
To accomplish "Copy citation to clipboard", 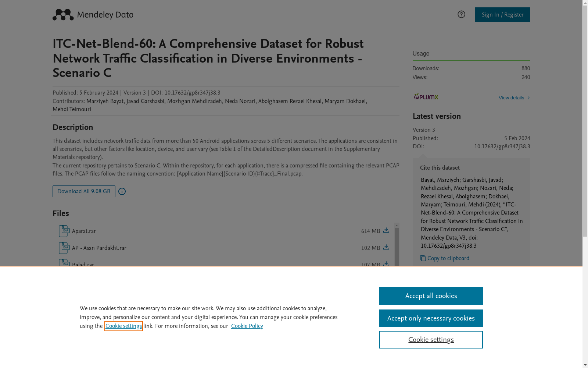I will (x=448, y=258).
